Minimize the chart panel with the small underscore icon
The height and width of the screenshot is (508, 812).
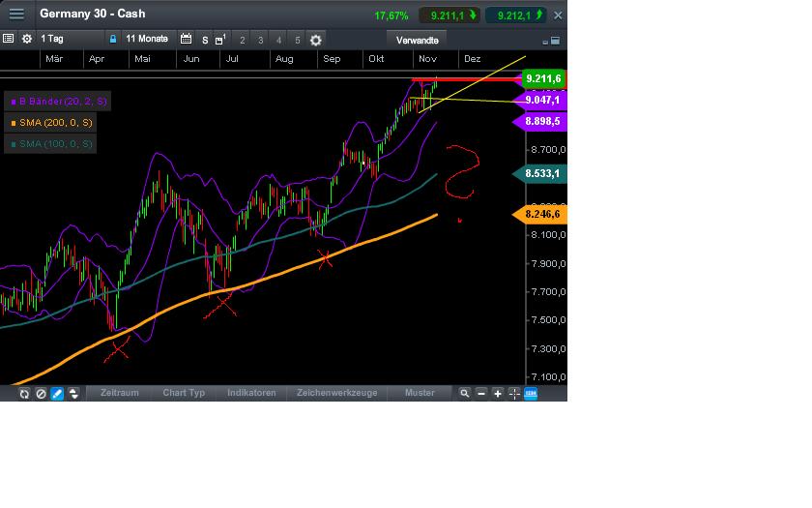(x=545, y=42)
